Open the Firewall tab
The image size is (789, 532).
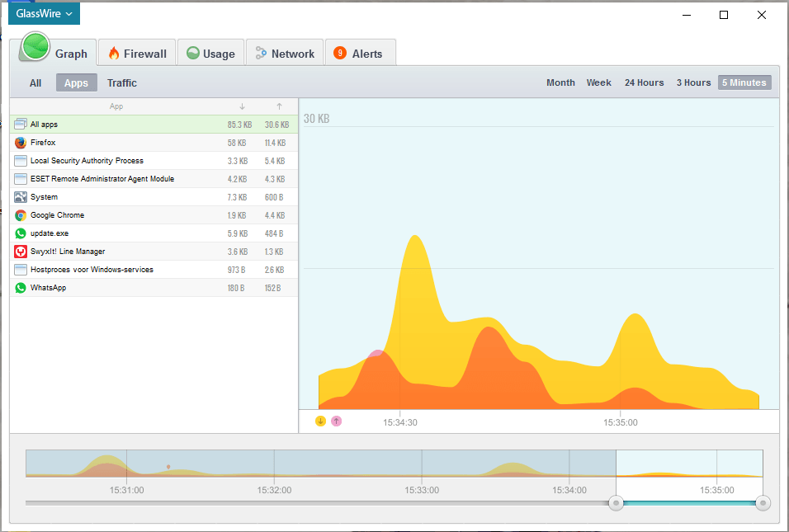click(x=137, y=53)
